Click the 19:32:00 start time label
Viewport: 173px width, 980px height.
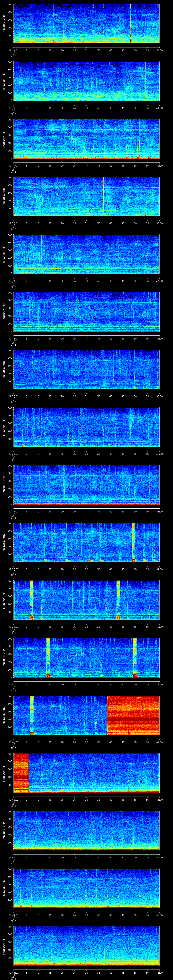(x=13, y=223)
